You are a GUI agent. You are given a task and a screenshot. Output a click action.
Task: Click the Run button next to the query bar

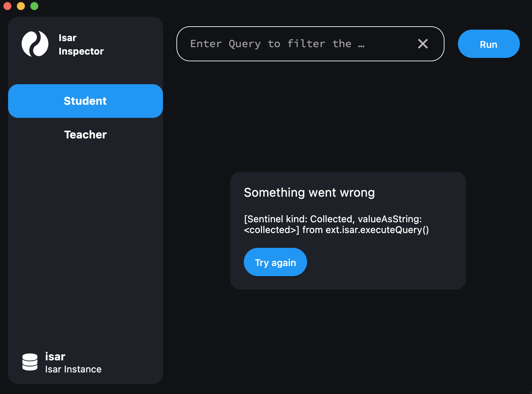(489, 44)
